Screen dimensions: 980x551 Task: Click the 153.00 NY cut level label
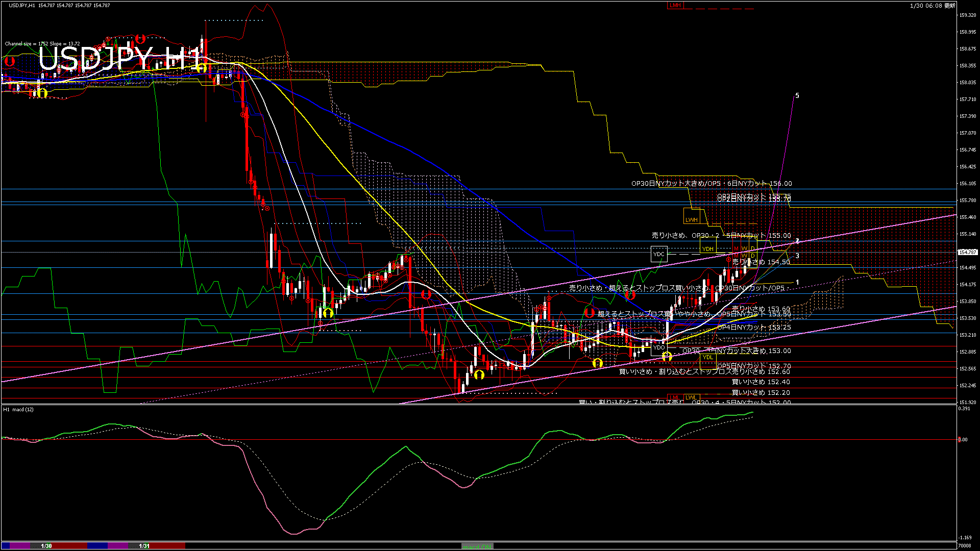click(x=736, y=351)
